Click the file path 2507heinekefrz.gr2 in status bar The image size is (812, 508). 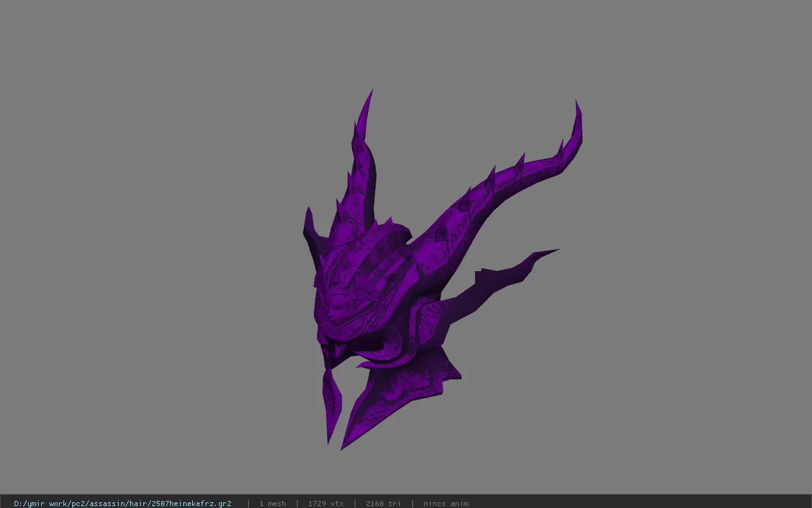(x=122, y=504)
